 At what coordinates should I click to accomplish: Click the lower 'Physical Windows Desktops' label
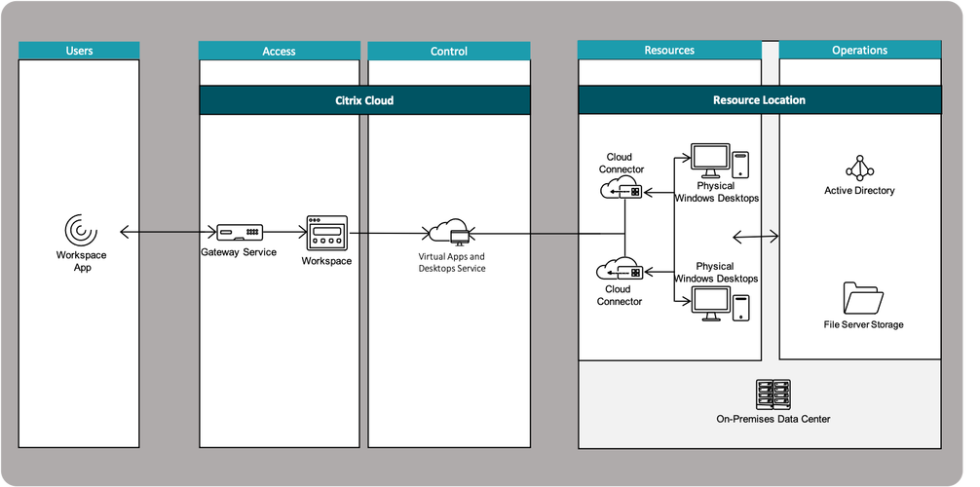pyautogui.click(x=715, y=273)
